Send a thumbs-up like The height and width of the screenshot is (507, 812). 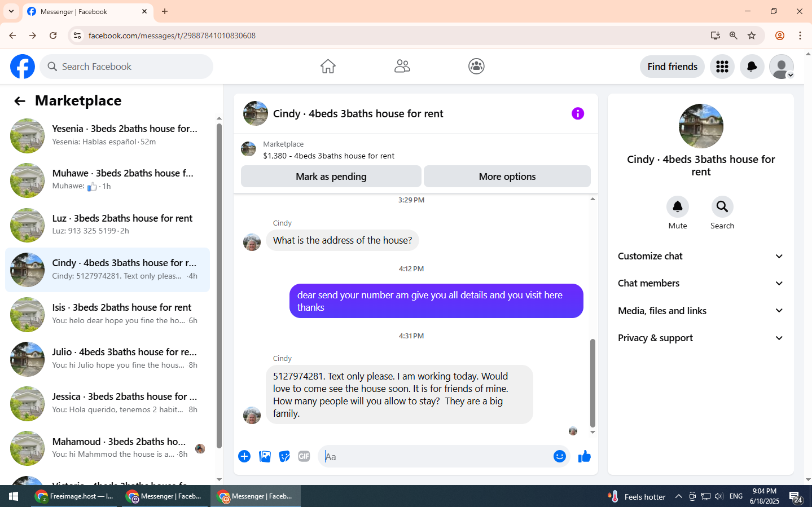pos(585,456)
